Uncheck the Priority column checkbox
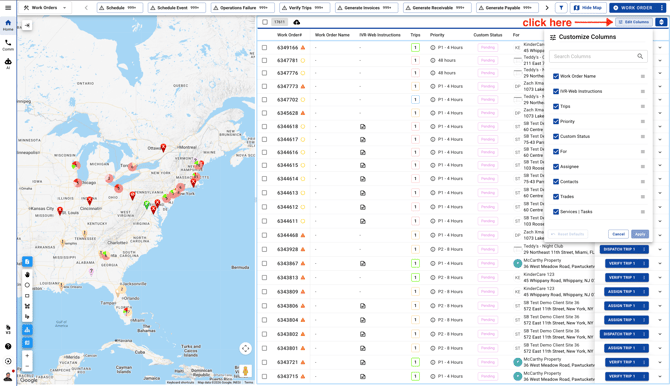This screenshot has width=670, height=386. 556,121
